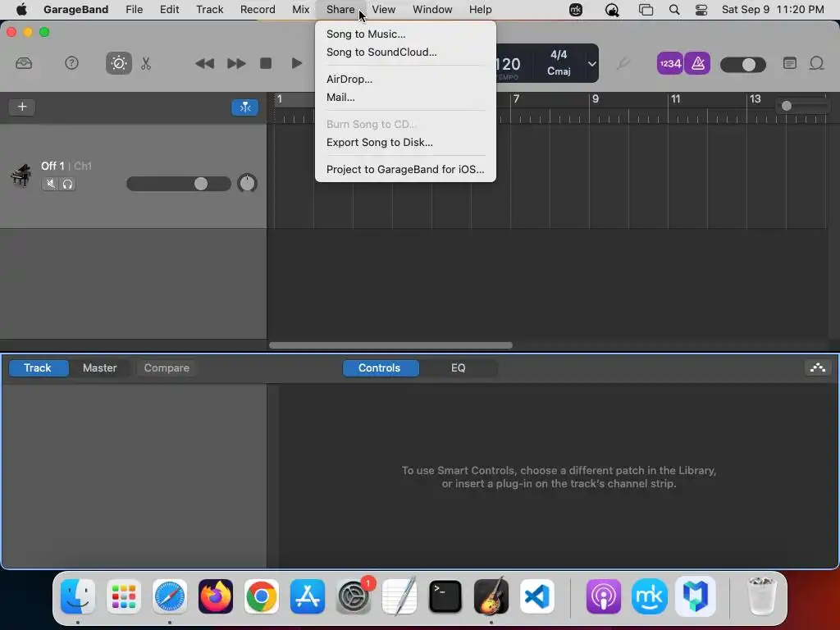Click bar 11 on the ruler
Screen dimensions: 840x630
tap(676, 99)
